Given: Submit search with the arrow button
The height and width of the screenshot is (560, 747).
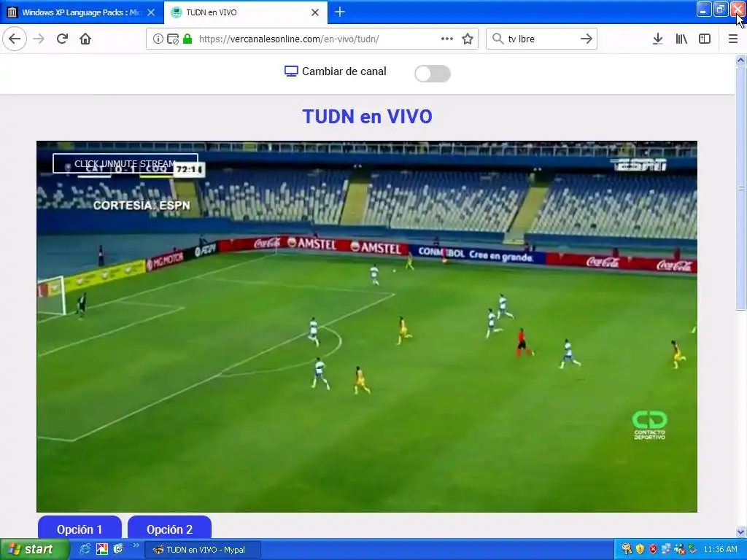Looking at the screenshot, I should (587, 39).
